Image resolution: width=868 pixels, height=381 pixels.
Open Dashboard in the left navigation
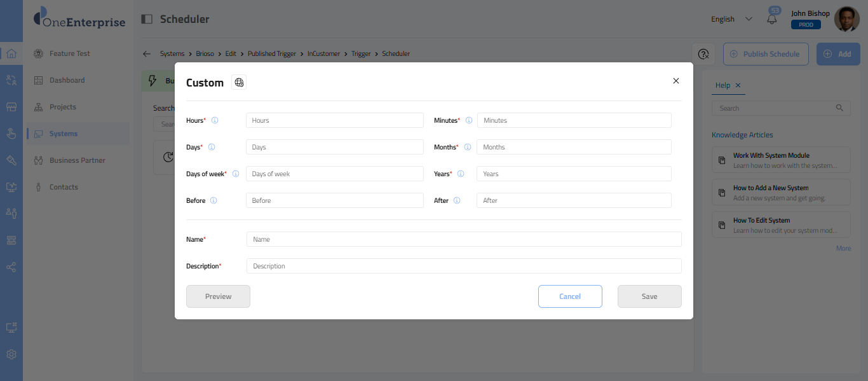pyautogui.click(x=67, y=80)
